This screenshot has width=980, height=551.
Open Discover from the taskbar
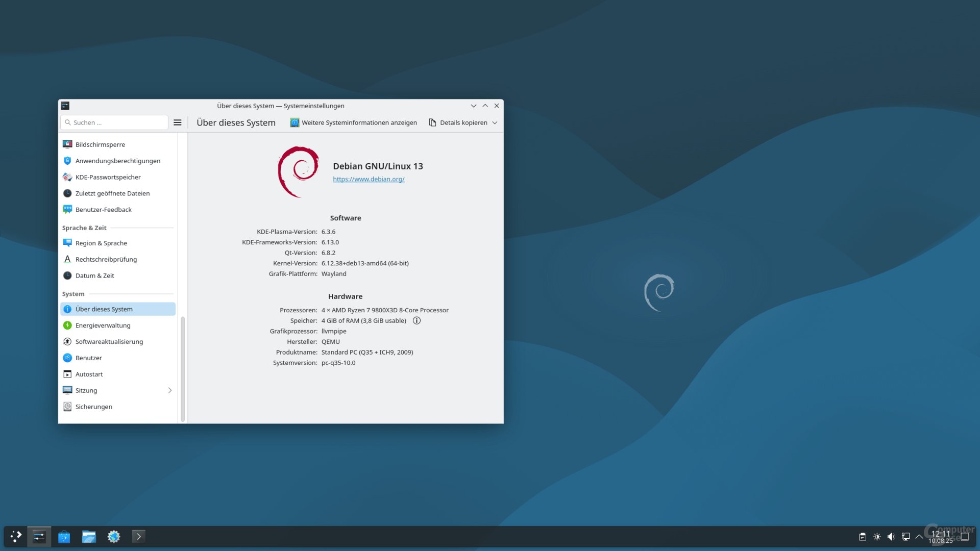64,536
